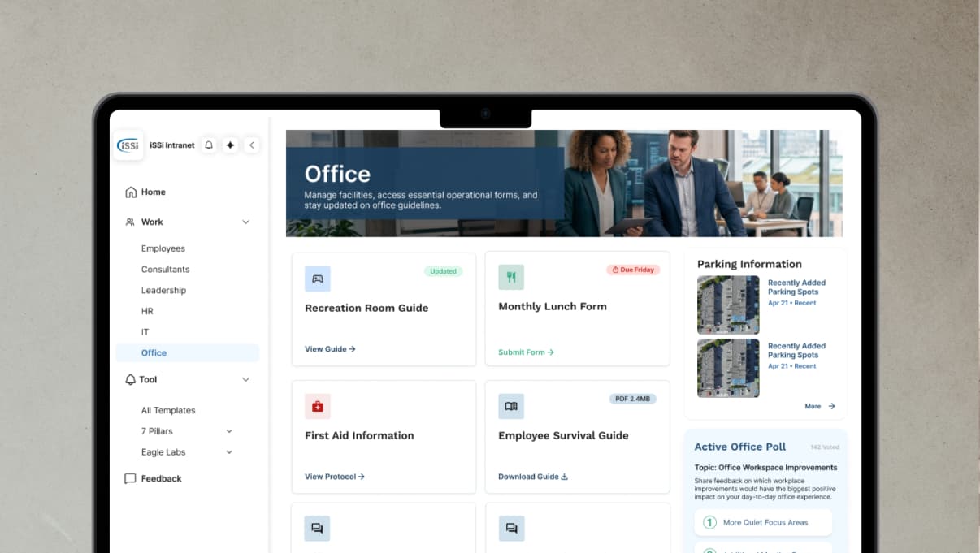Collapse the Work section chevron

245,222
